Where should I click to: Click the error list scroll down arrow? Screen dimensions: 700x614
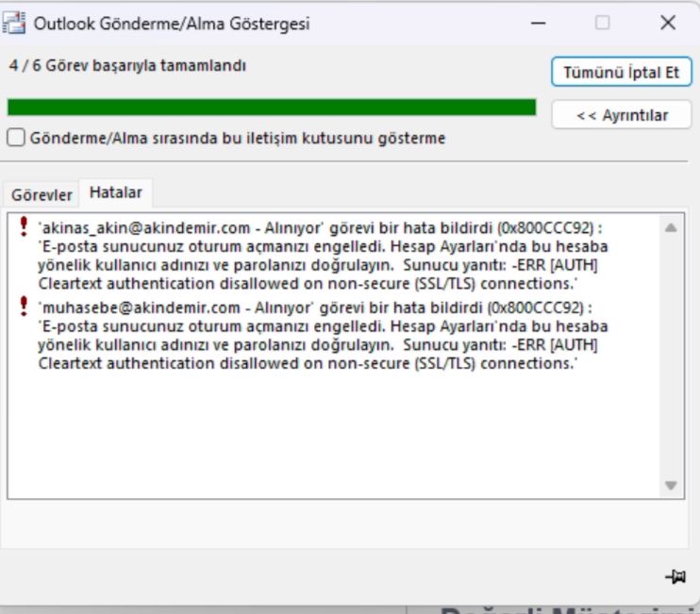pyautogui.click(x=671, y=485)
